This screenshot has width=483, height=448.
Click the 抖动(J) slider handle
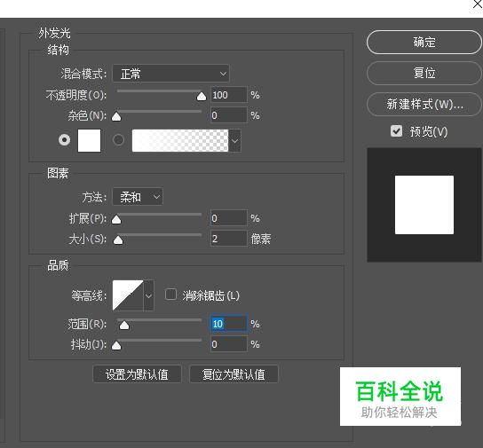[116, 346]
